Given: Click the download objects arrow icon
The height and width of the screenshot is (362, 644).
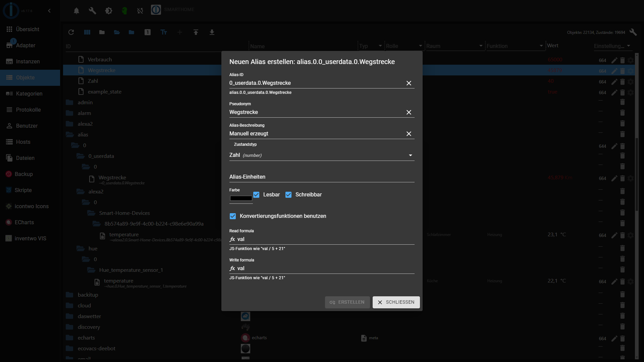Looking at the screenshot, I should tap(212, 32).
